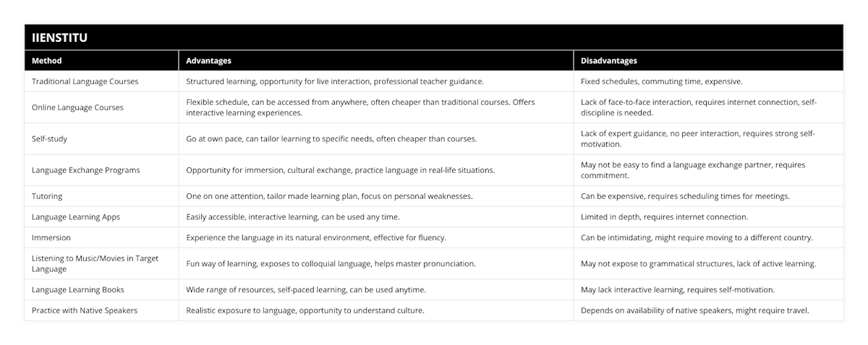Select the "Limited in depth" disadvantages cell
This screenshot has height=345, width=868.
click(664, 216)
